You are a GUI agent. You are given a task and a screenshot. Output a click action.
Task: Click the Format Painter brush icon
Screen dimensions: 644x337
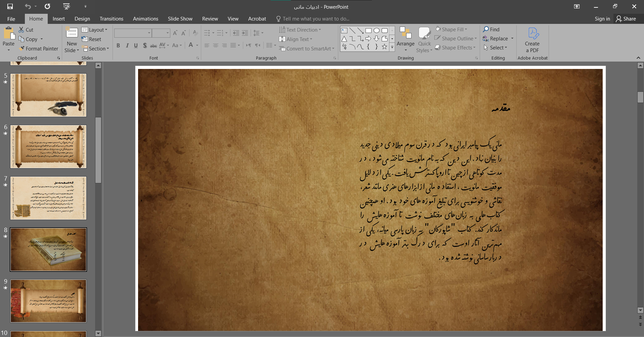click(22, 49)
